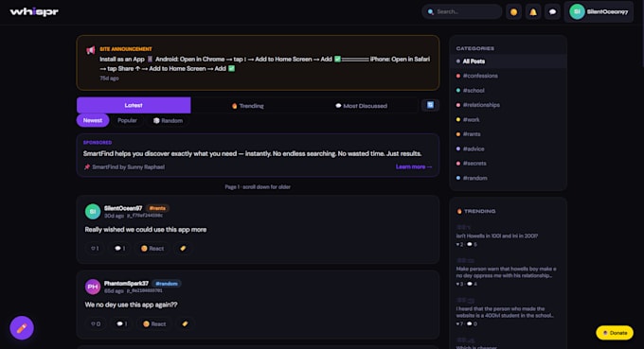This screenshot has width=644, height=349.
Task: Select the Random sort filter
Action: click(168, 120)
